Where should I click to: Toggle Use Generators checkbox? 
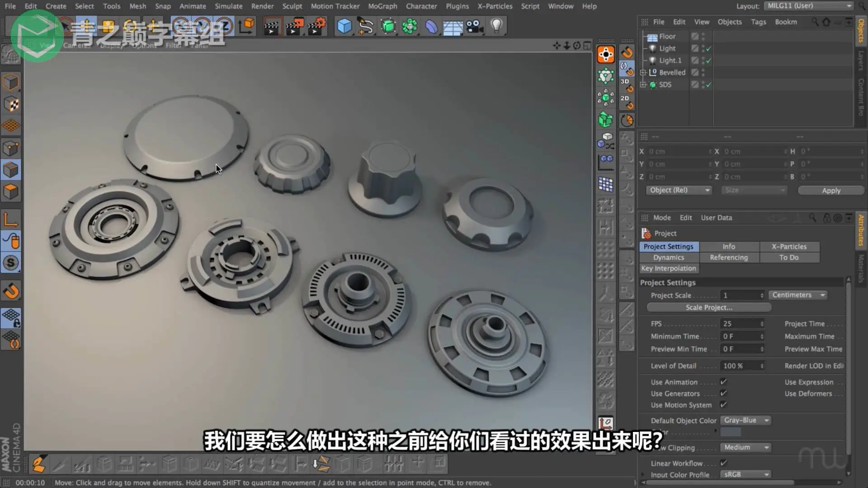pyautogui.click(x=723, y=394)
